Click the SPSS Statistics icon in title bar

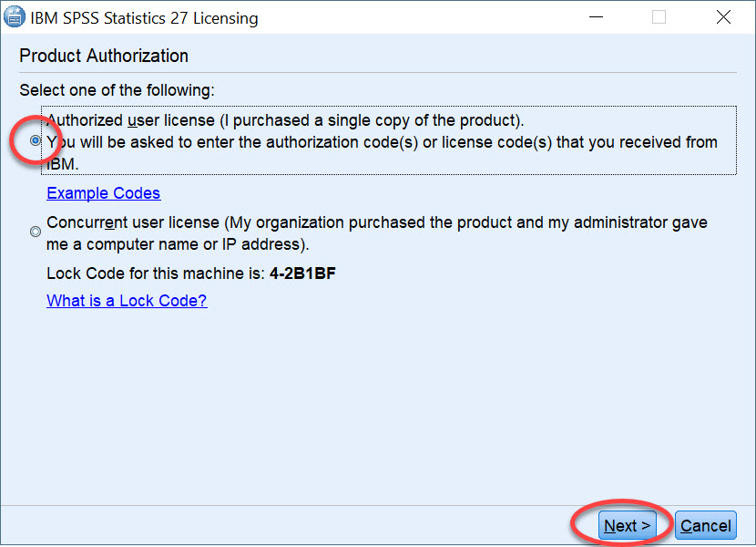tap(14, 17)
